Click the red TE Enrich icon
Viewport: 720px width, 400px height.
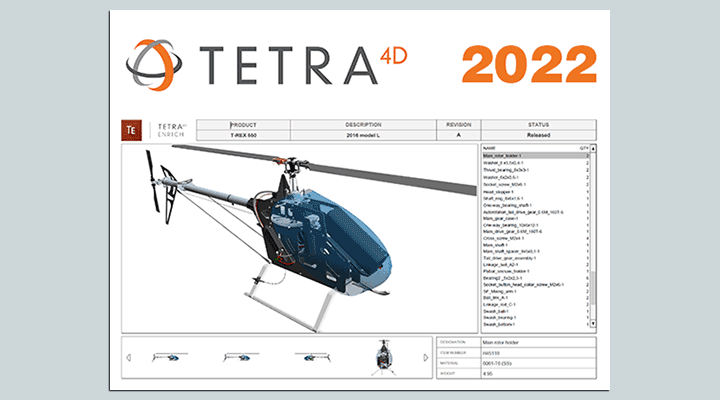click(131, 130)
